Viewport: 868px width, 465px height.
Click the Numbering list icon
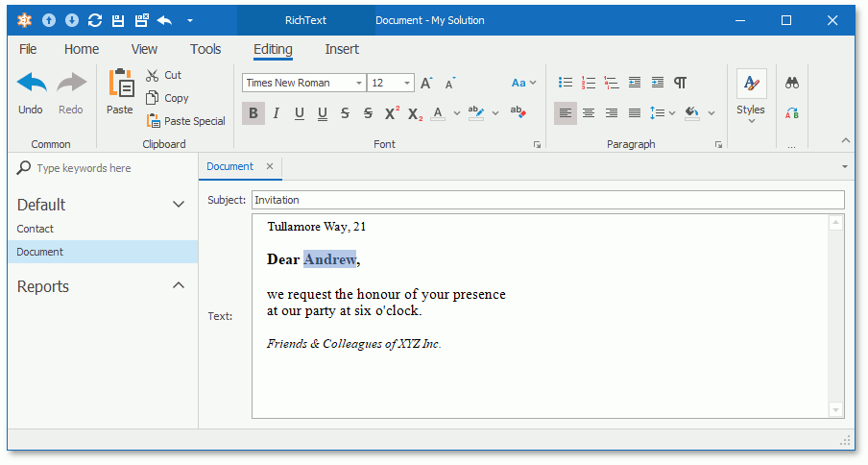(x=589, y=83)
